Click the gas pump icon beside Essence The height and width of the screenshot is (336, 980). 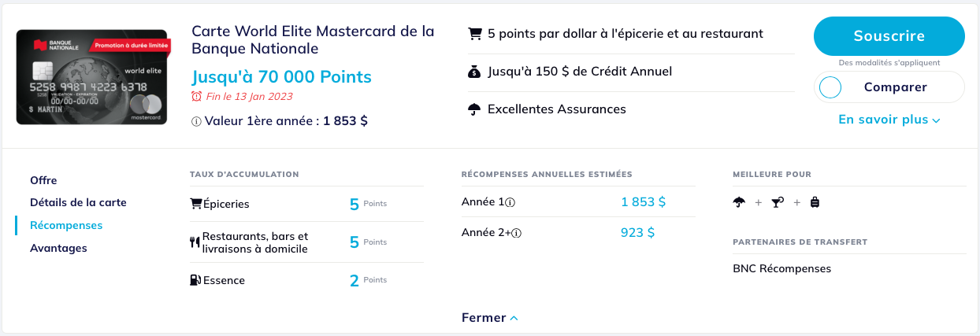[195, 280]
